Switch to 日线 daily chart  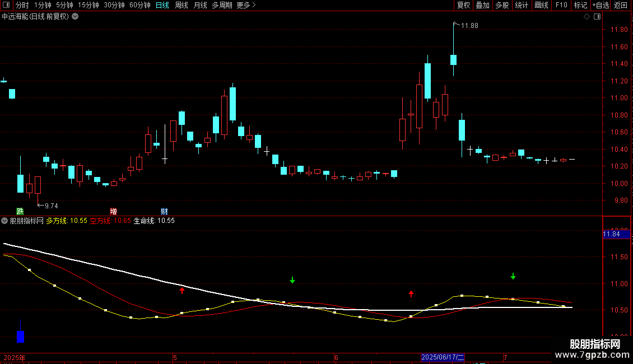pos(162,5)
